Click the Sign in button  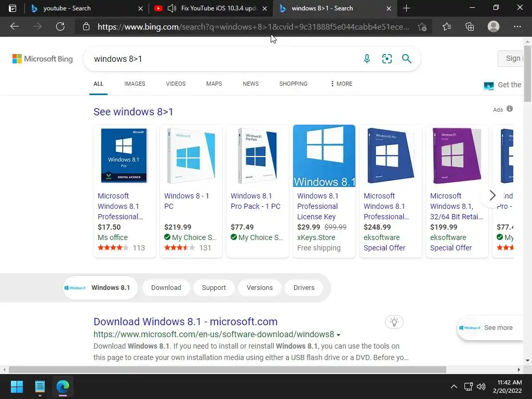coord(511,58)
